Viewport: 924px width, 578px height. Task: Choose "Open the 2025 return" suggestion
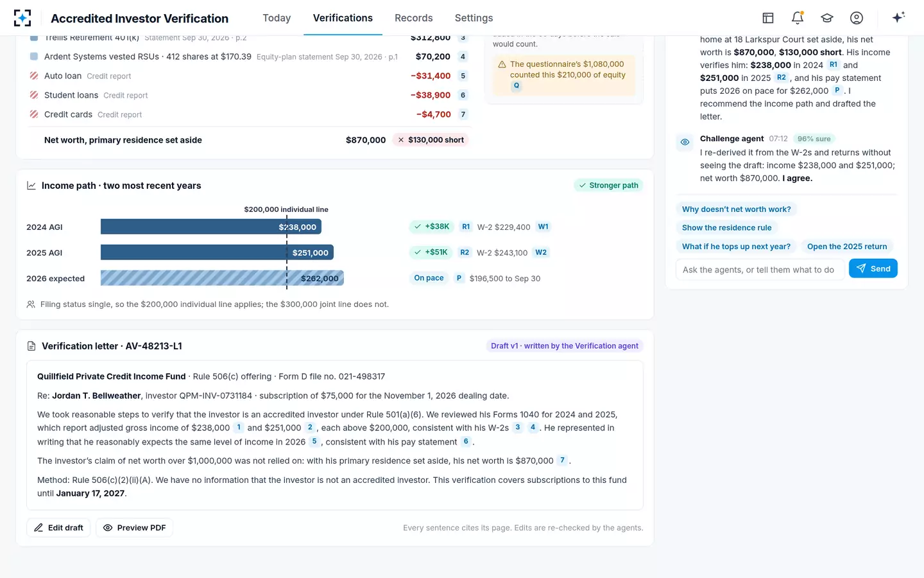847,247
